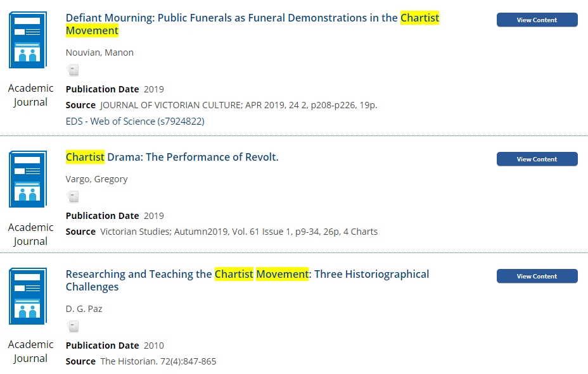Open the preview icon below Vargo, Gregory
The height and width of the screenshot is (374, 588).
coord(73,197)
